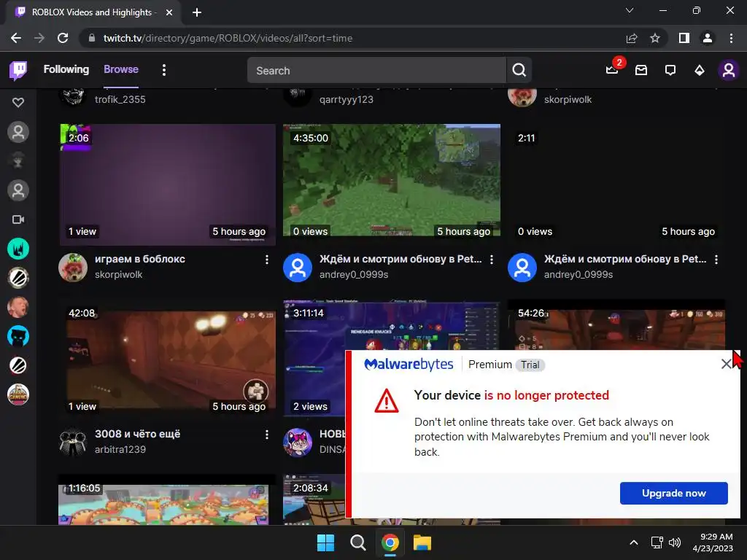Image resolution: width=747 pixels, height=560 pixels.
Task: Click the Malwarebytes logo in popup
Action: coord(409,365)
